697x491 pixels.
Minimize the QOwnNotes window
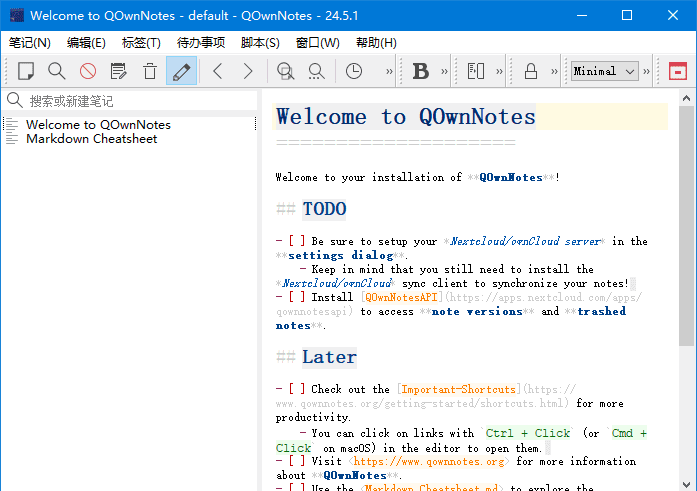tap(582, 16)
